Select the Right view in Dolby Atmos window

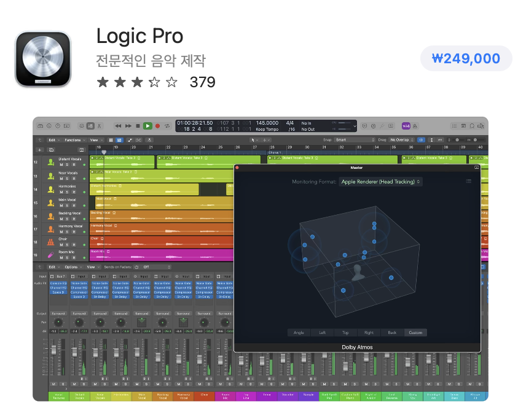[369, 333]
